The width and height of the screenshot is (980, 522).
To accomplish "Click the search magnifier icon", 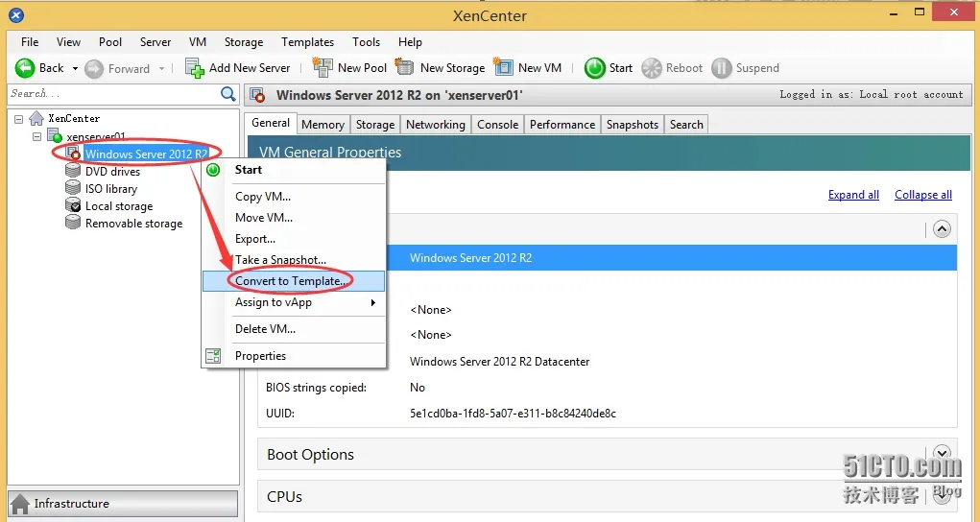I will click(228, 94).
